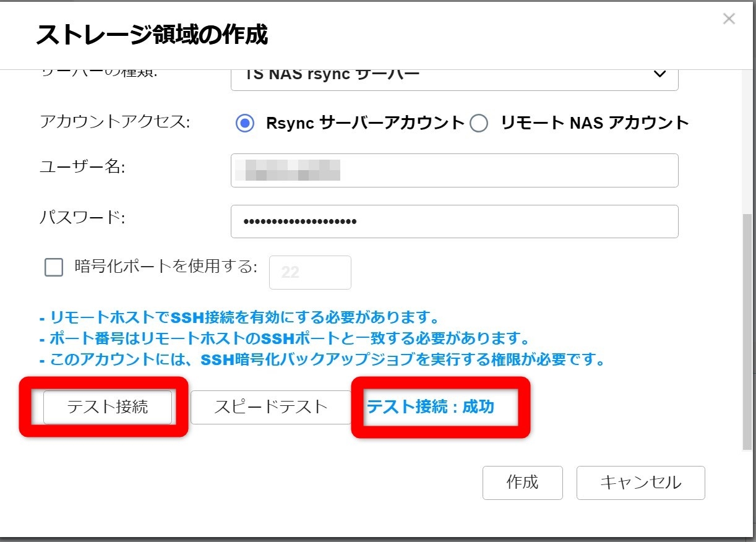Run the スピードテスト button
The width and height of the screenshot is (756, 542).
point(270,406)
